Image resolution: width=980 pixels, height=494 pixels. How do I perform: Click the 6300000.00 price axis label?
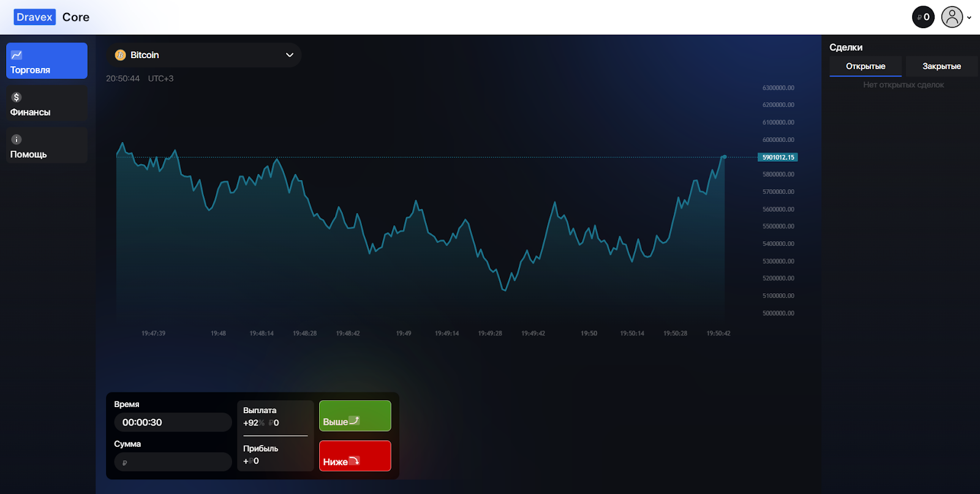pyautogui.click(x=778, y=88)
